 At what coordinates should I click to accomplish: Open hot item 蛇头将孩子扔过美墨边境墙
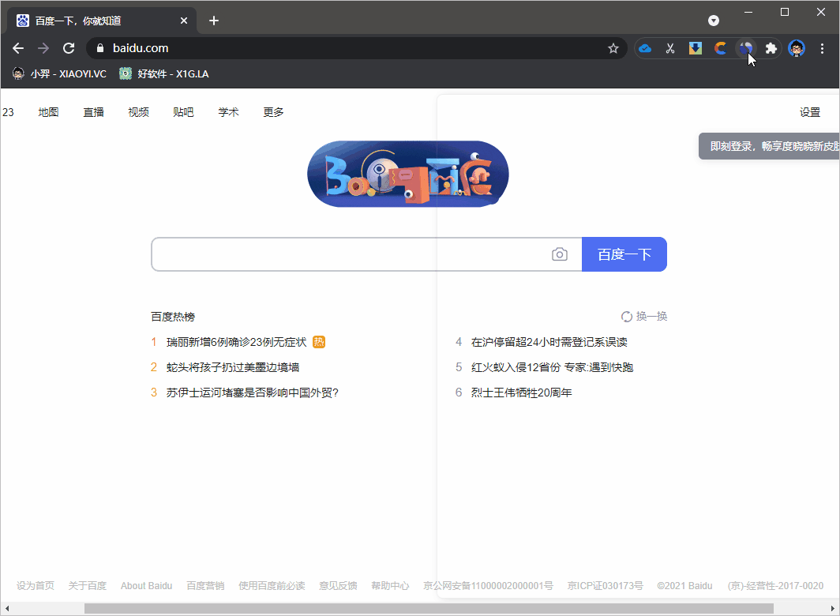pyautogui.click(x=232, y=367)
